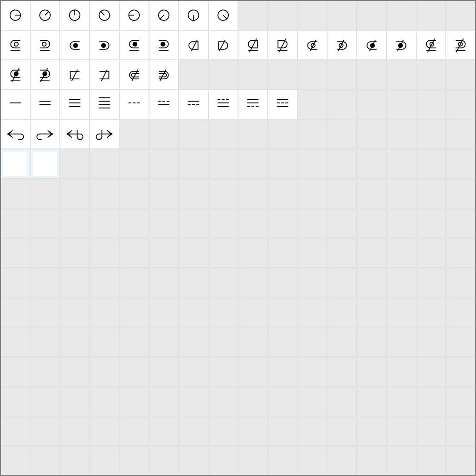Select the double-underlined ring symbol
The height and width of the screenshot is (476, 476).
point(15,45)
